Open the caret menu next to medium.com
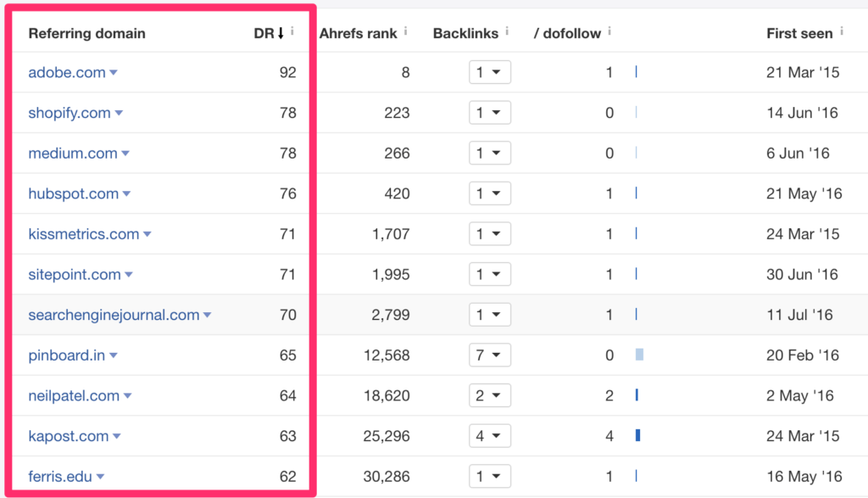 point(125,154)
